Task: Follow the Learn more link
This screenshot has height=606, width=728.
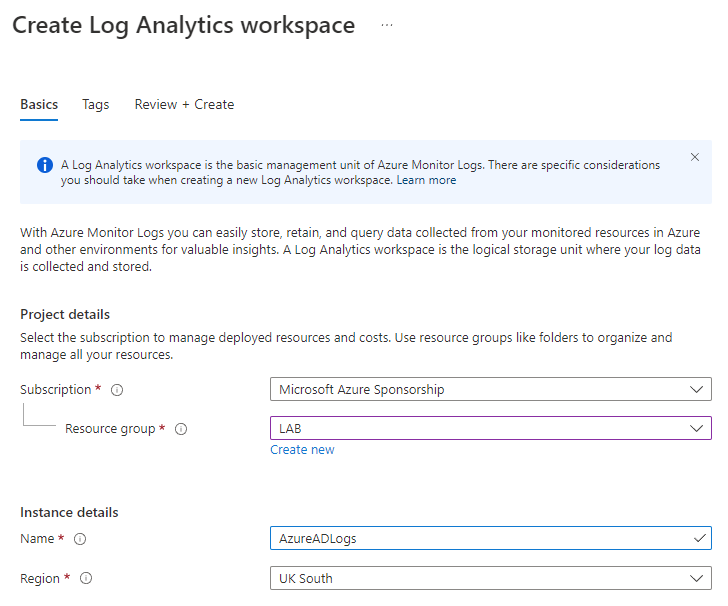Action: click(x=426, y=180)
